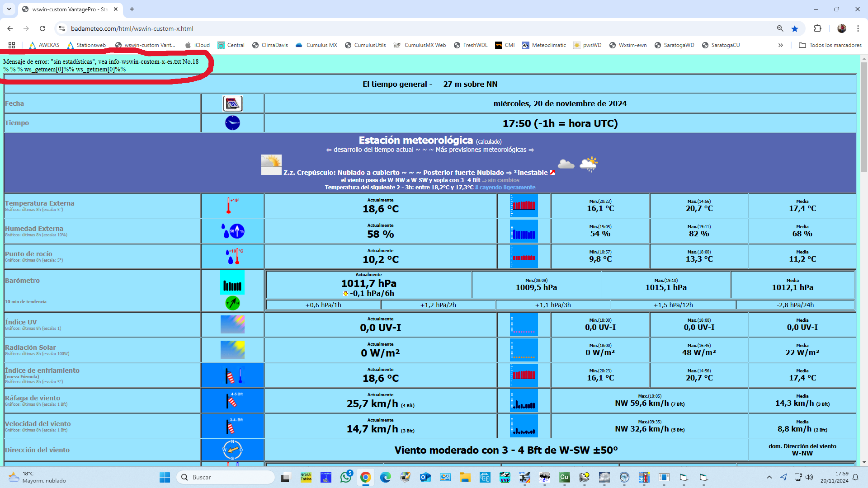Click the calendar icon in Fecha row
This screenshot has width=868, height=488.
232,103
